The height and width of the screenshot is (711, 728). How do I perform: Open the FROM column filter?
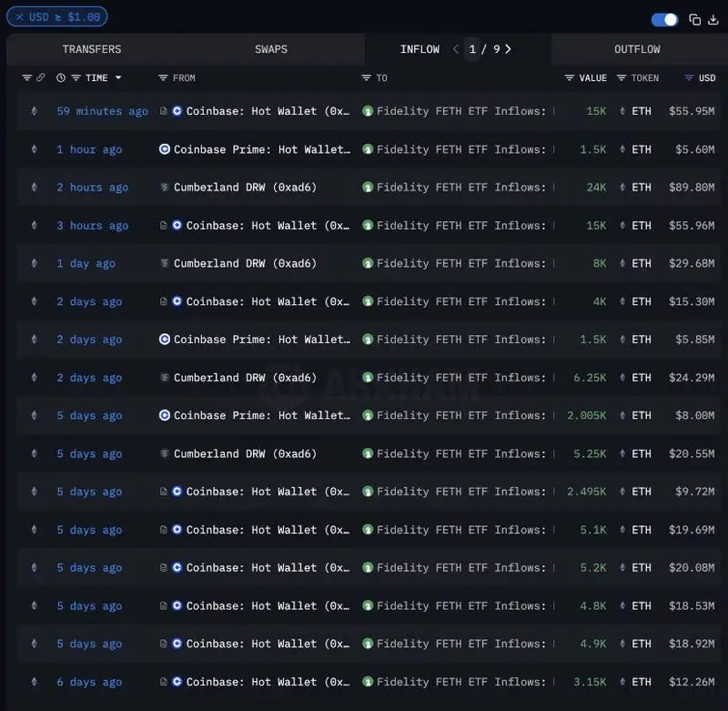163,78
